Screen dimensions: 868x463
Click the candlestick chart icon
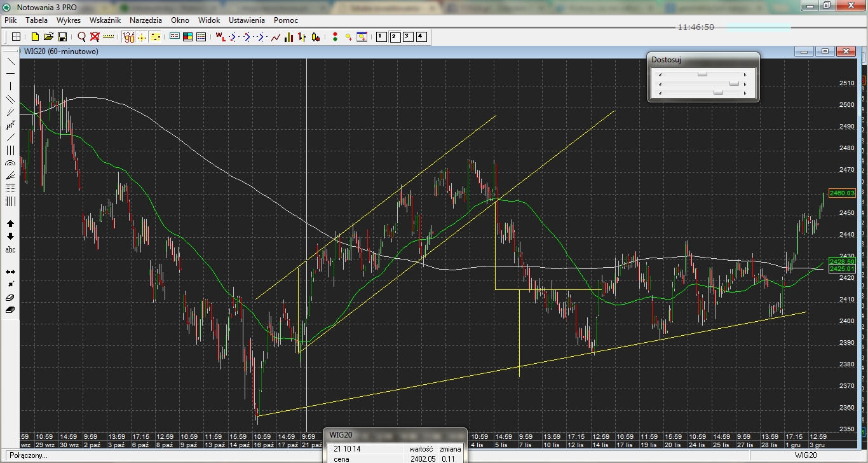click(x=316, y=37)
